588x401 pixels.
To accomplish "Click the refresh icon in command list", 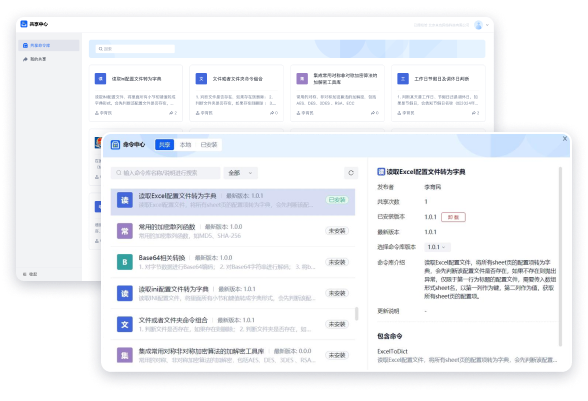I will tap(351, 173).
